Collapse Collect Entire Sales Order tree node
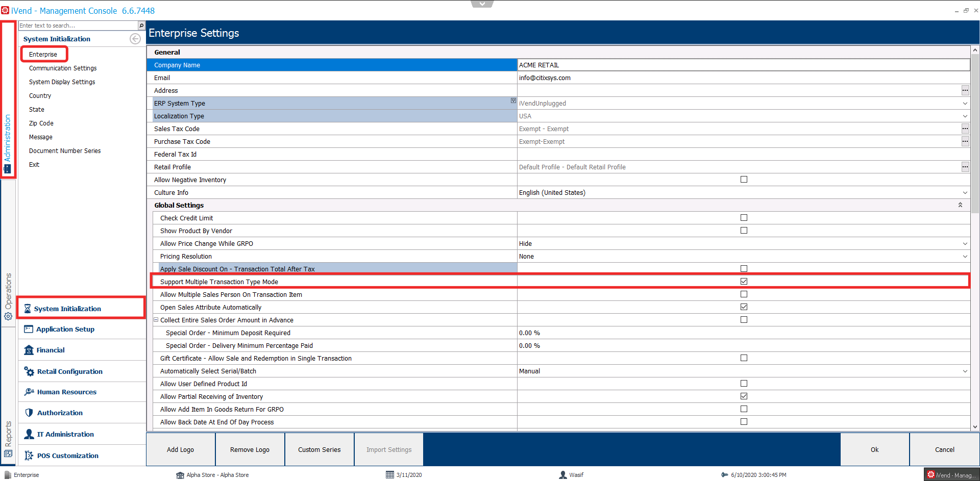Screen dimensions: 980x481 click(156, 320)
